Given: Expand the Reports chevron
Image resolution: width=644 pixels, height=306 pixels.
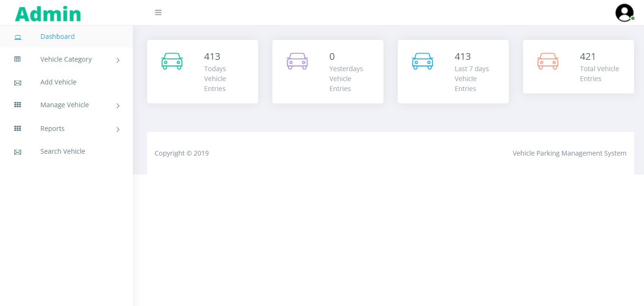Looking at the screenshot, I should 118,129.
